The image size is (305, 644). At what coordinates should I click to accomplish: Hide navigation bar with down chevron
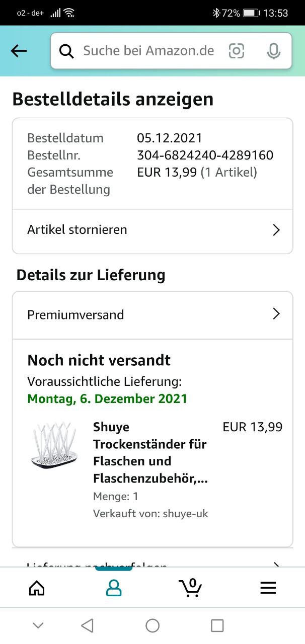(x=38, y=625)
